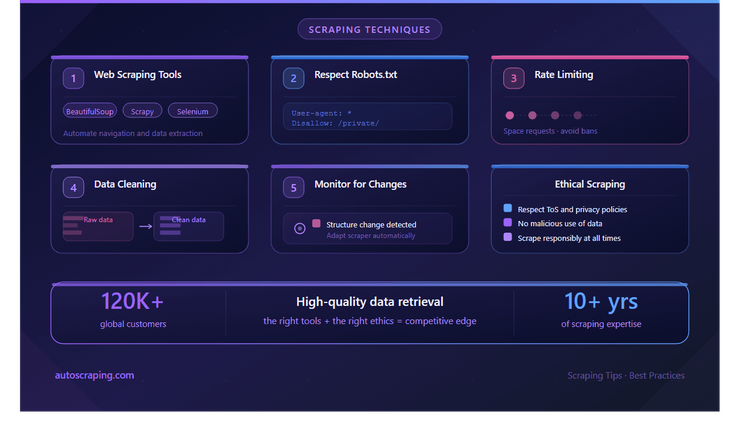Click 'Scraping Tips · Best Practices' footer text

(626, 376)
